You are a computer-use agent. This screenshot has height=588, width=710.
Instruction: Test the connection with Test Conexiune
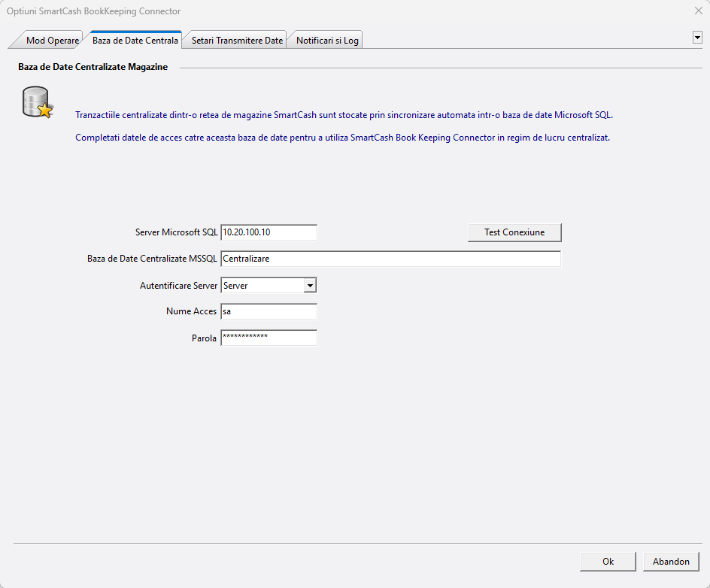514,232
